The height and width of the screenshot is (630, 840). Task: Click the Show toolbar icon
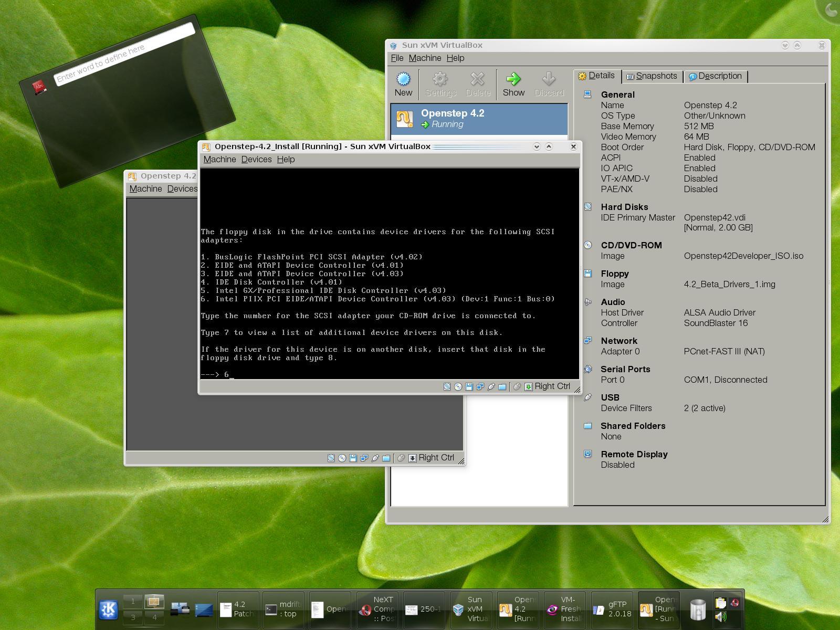click(513, 83)
